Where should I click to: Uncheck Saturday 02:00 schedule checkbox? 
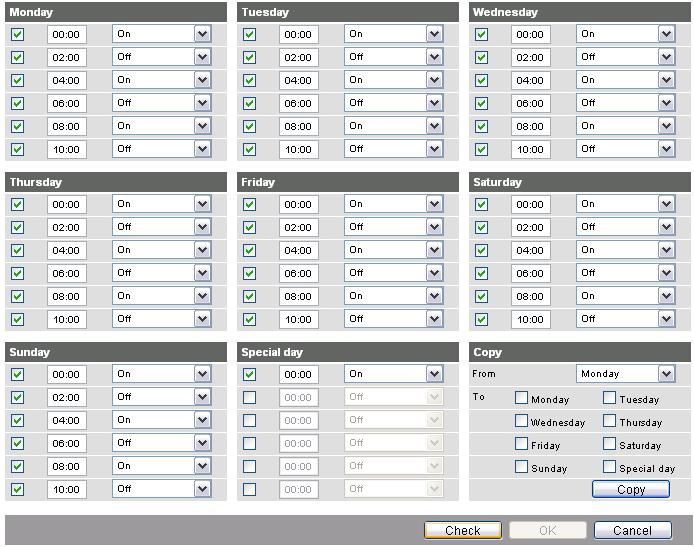click(481, 227)
